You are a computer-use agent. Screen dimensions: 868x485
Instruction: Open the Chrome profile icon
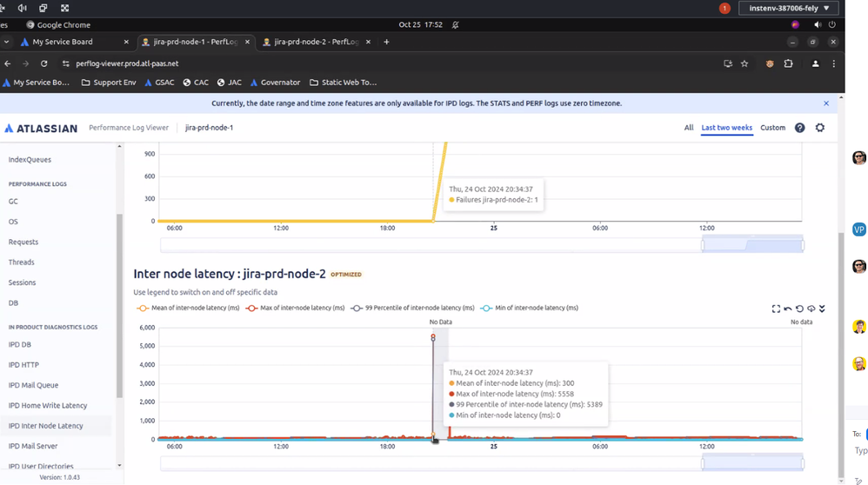(816, 63)
